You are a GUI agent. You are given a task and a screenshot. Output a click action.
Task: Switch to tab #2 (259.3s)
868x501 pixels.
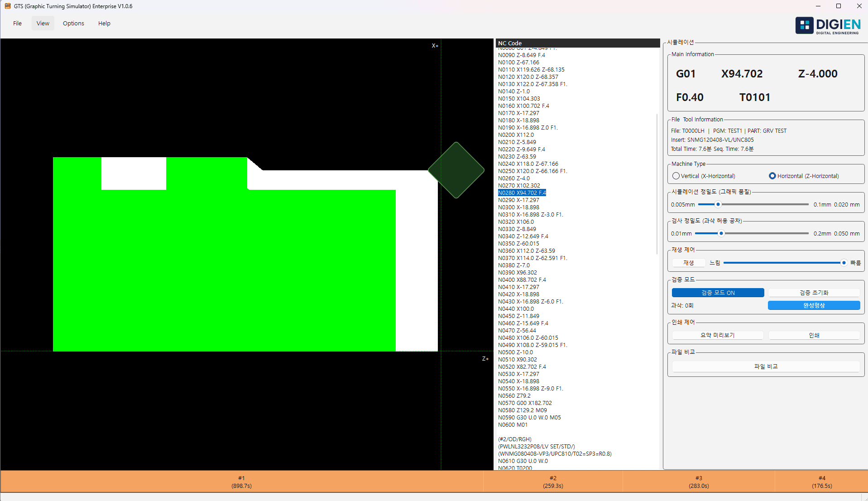(553, 481)
